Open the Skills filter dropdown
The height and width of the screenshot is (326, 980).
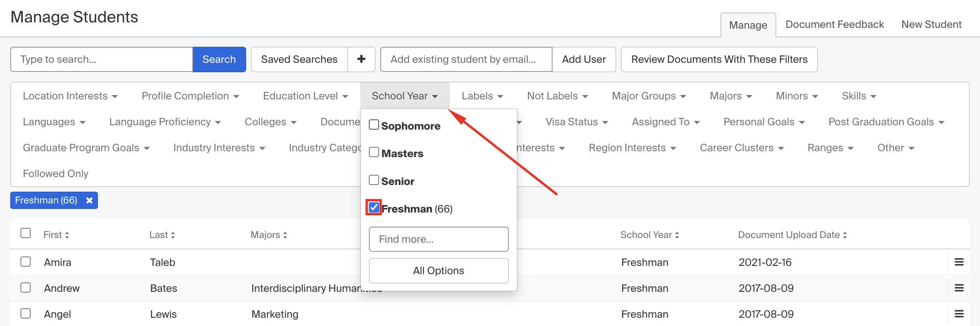coord(859,96)
